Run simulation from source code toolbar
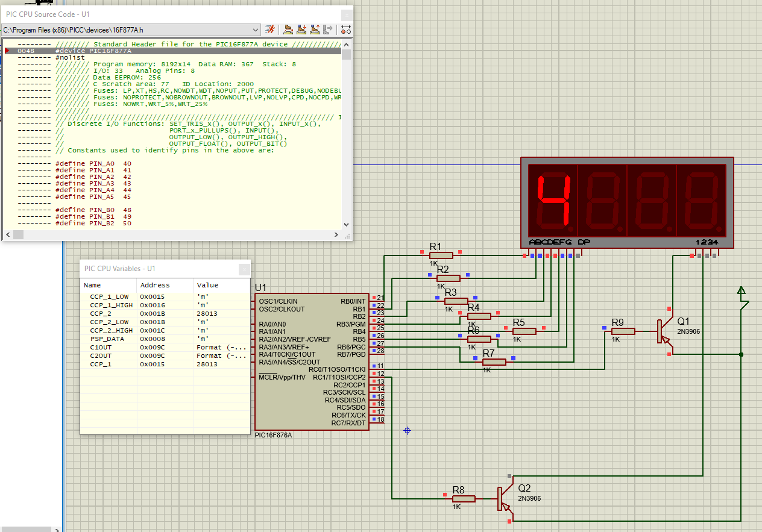The image size is (762, 532). (x=270, y=29)
